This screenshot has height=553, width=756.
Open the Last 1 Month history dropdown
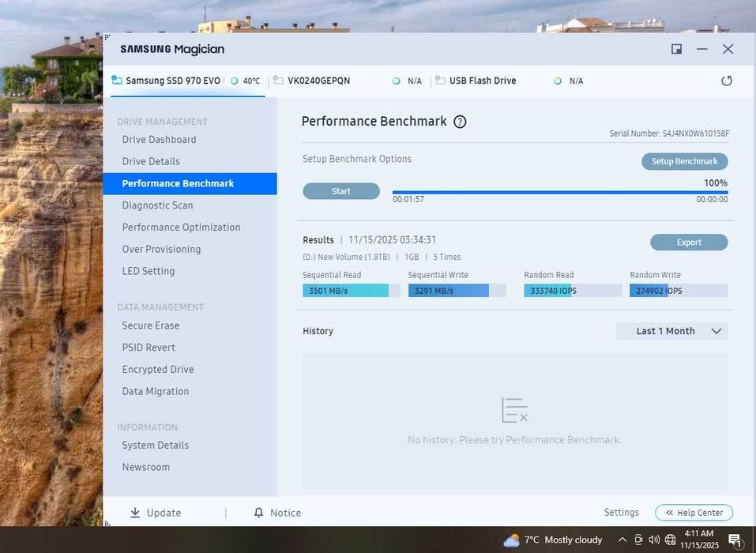(671, 331)
